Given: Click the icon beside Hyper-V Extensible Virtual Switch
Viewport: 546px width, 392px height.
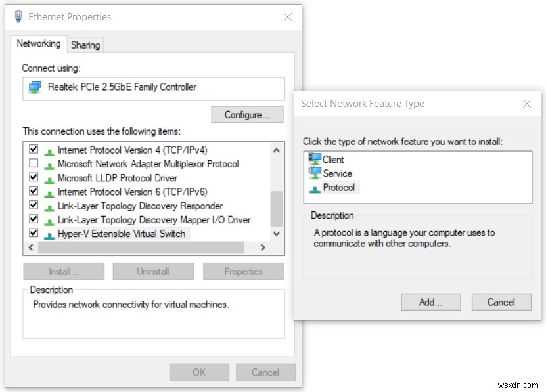Looking at the screenshot, I should (x=49, y=235).
